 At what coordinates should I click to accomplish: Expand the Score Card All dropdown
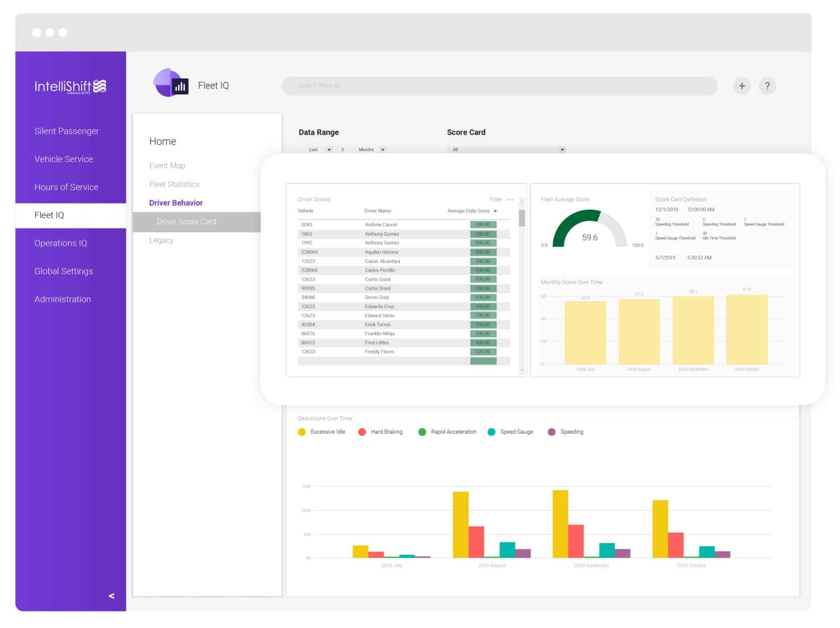tap(562, 150)
